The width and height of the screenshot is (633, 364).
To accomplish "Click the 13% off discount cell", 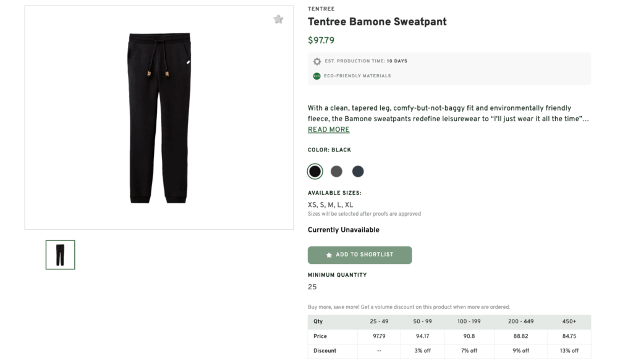I will (569, 350).
